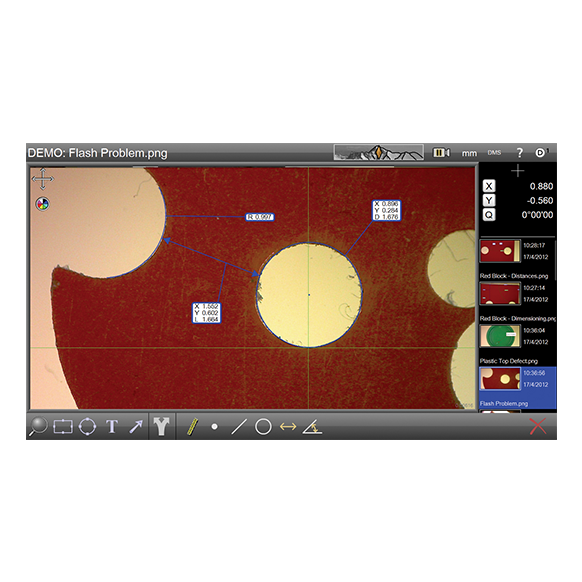This screenshot has height=582, width=582.
Task: Open the Red Block - Distances thumbnail at 10:27:14
Action: (500, 294)
